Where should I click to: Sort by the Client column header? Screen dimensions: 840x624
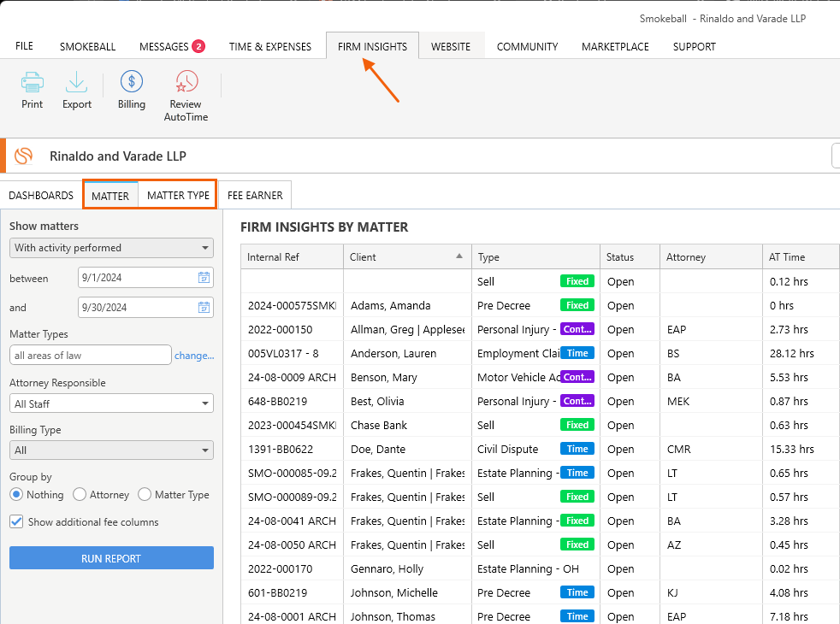(407, 257)
